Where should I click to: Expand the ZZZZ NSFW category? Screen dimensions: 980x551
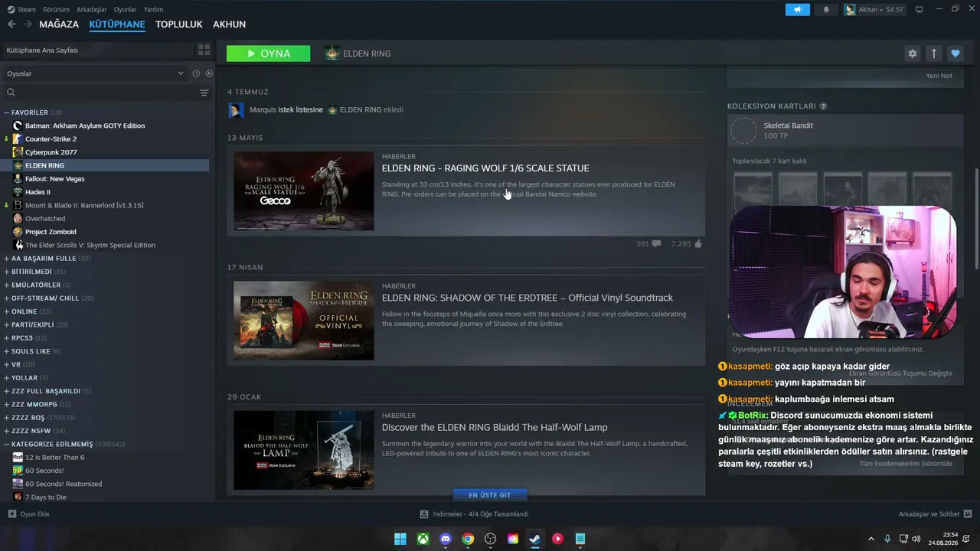(x=7, y=431)
